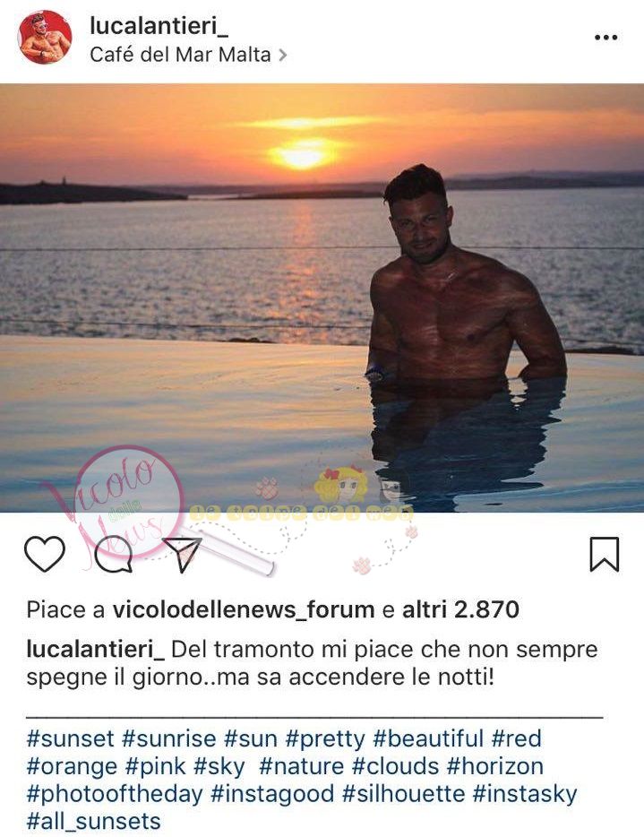Open lucalantieri_ profile picture
This screenshot has height=837, width=644.
(x=46, y=38)
